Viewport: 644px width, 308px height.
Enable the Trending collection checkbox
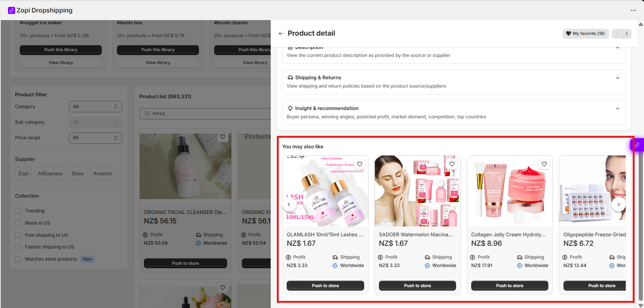tap(18, 211)
